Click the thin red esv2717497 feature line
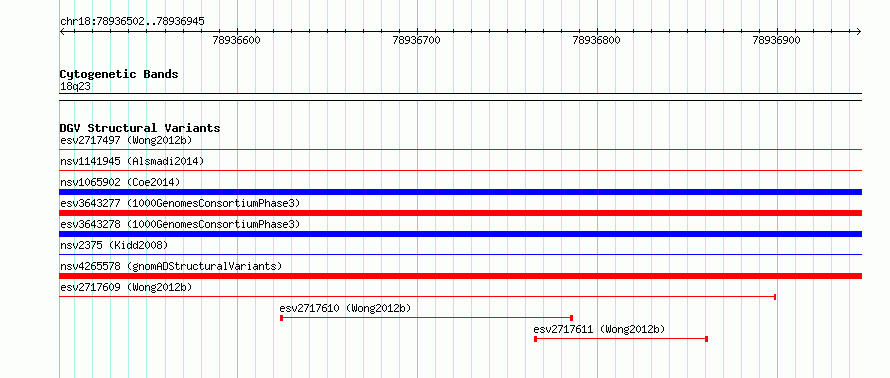The height and width of the screenshot is (378, 890). (x=461, y=149)
